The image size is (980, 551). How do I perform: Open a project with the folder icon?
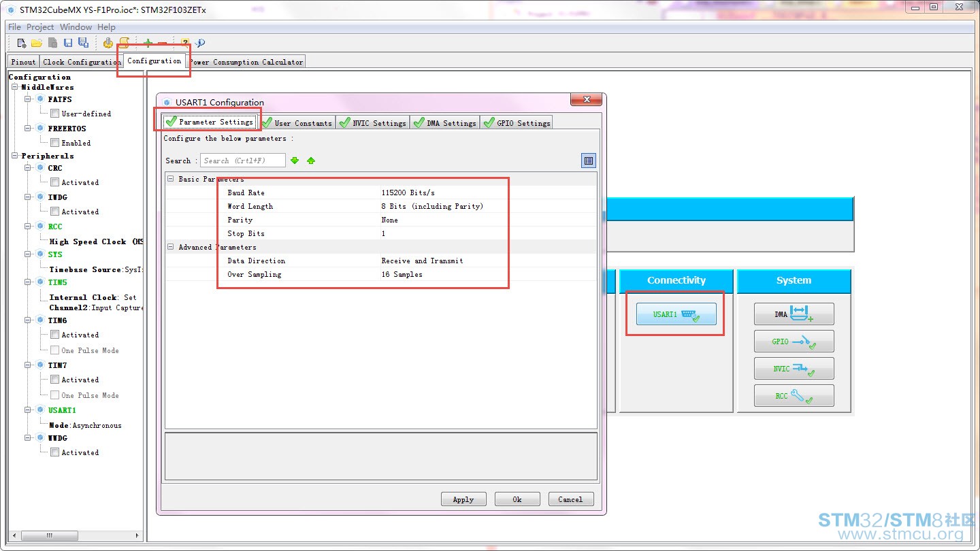pos(37,43)
